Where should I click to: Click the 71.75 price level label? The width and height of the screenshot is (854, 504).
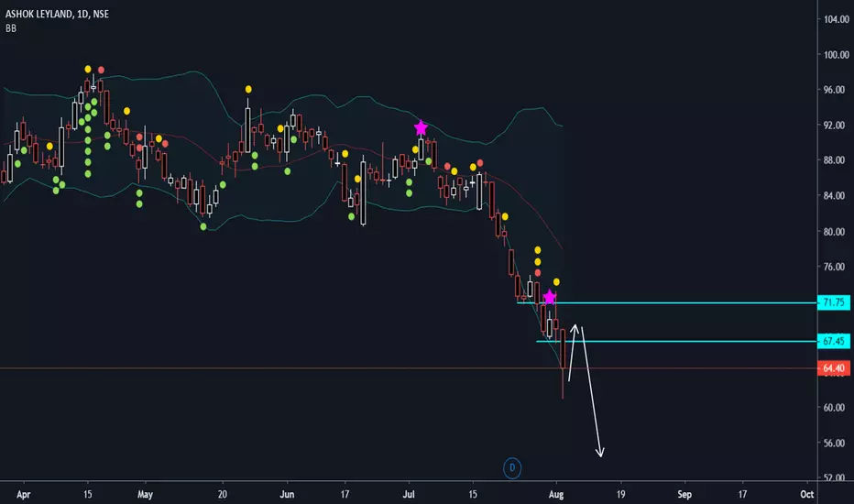[x=833, y=302]
